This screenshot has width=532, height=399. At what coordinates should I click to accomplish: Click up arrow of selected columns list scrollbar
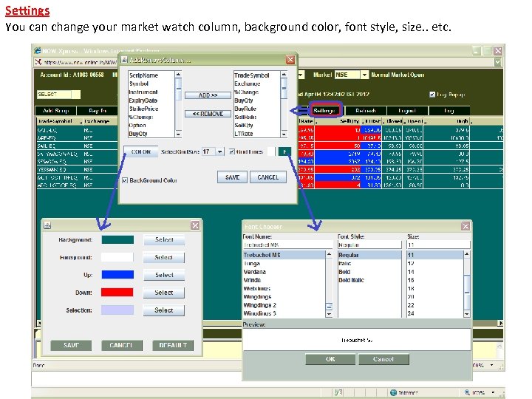[284, 74]
